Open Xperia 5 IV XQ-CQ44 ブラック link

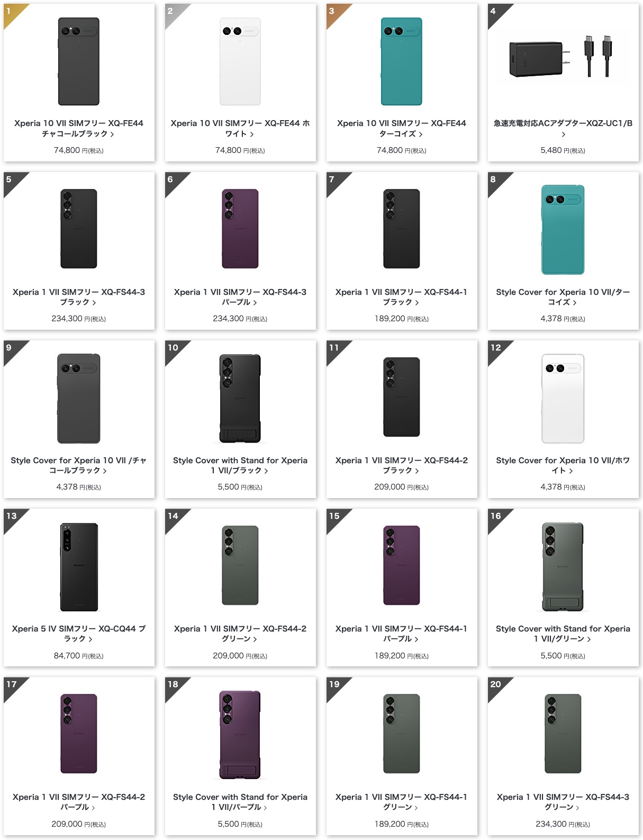(x=79, y=634)
